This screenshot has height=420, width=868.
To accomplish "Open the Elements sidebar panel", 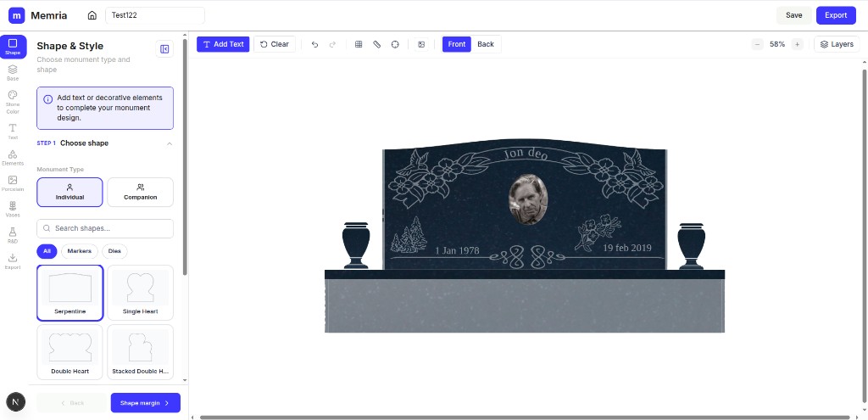I will 13,157.
